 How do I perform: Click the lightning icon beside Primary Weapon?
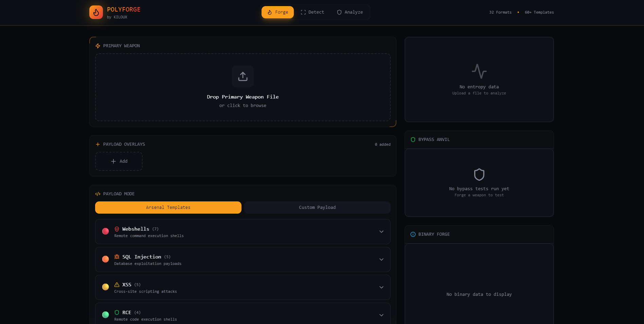(x=97, y=46)
